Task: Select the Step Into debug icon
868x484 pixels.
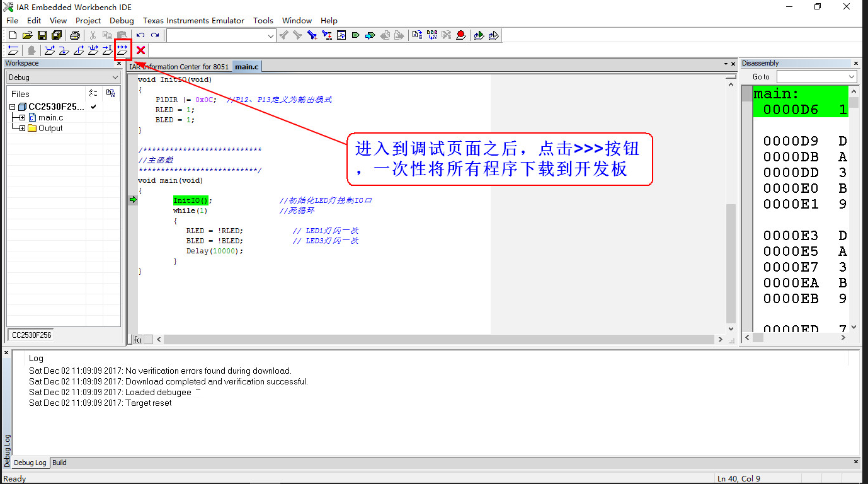Action: point(64,50)
